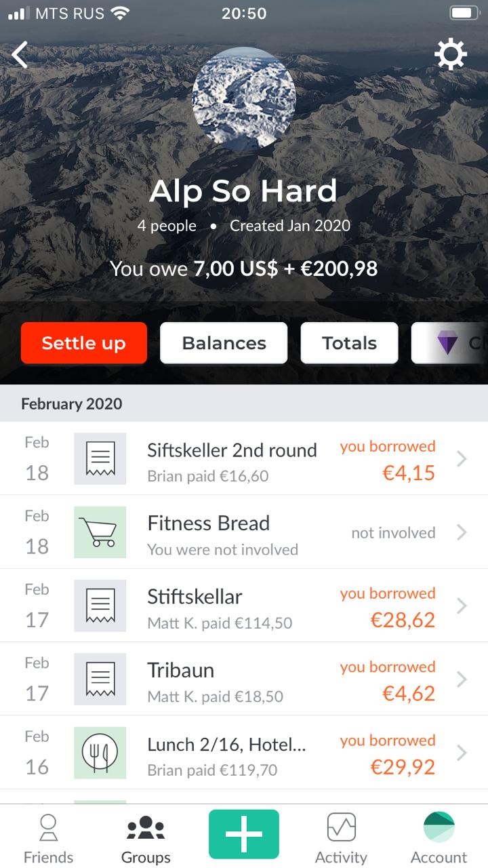
Task: Switch to the Friends tab
Action: tap(48, 840)
